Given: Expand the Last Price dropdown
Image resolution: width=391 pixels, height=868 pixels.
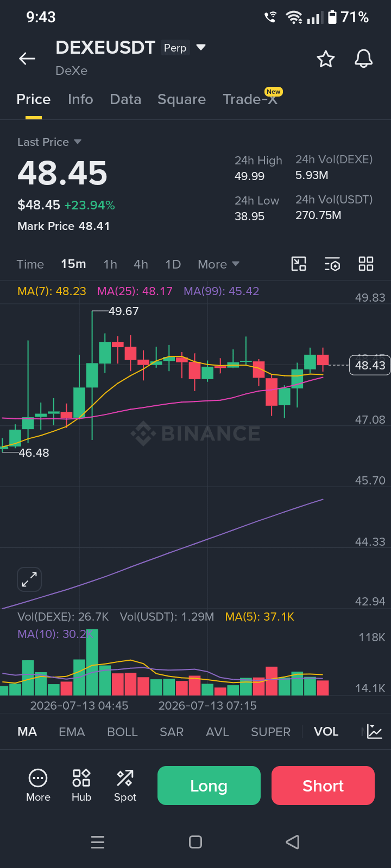Looking at the screenshot, I should tap(78, 142).
